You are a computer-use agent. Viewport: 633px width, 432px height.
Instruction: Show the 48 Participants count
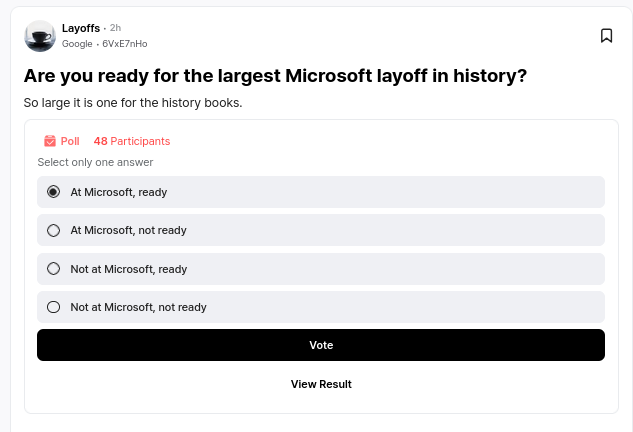[132, 141]
